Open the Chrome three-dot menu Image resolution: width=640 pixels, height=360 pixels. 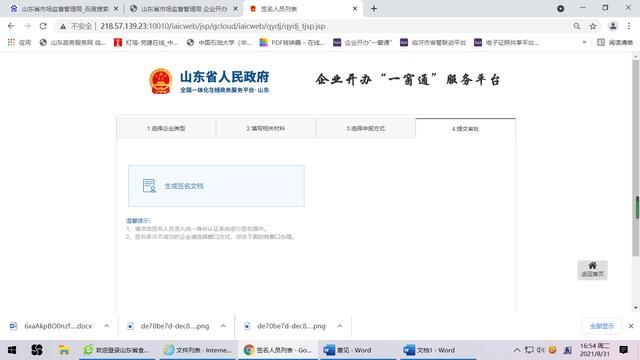[629, 26]
